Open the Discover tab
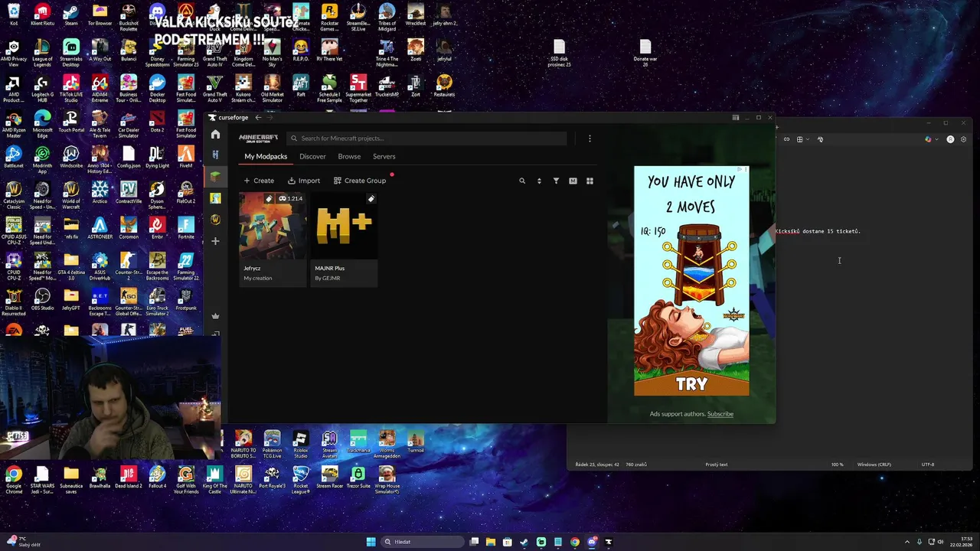The width and height of the screenshot is (980, 551). click(312, 156)
